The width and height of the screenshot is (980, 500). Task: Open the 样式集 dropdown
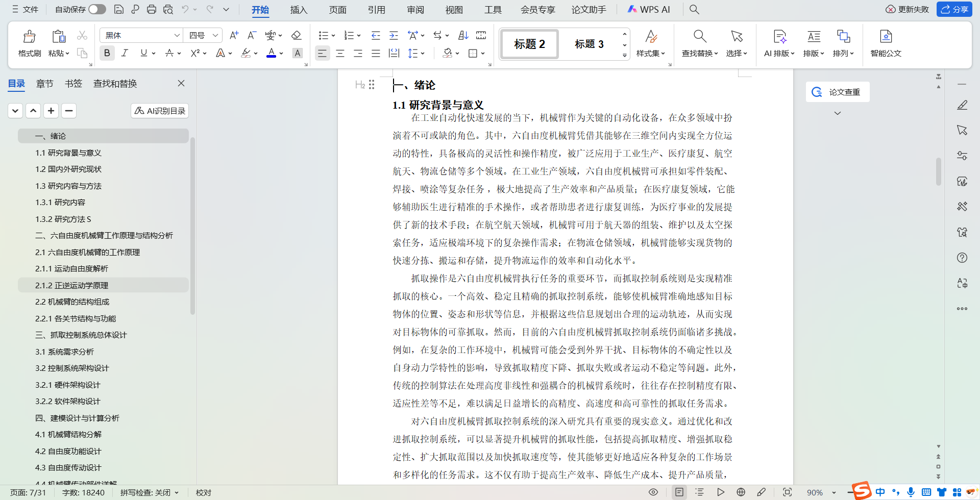(650, 53)
